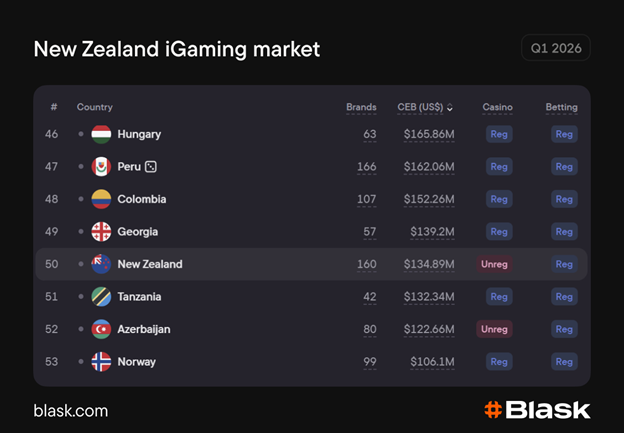Open the blask.com link
This screenshot has height=433, width=624.
pyautogui.click(x=70, y=410)
